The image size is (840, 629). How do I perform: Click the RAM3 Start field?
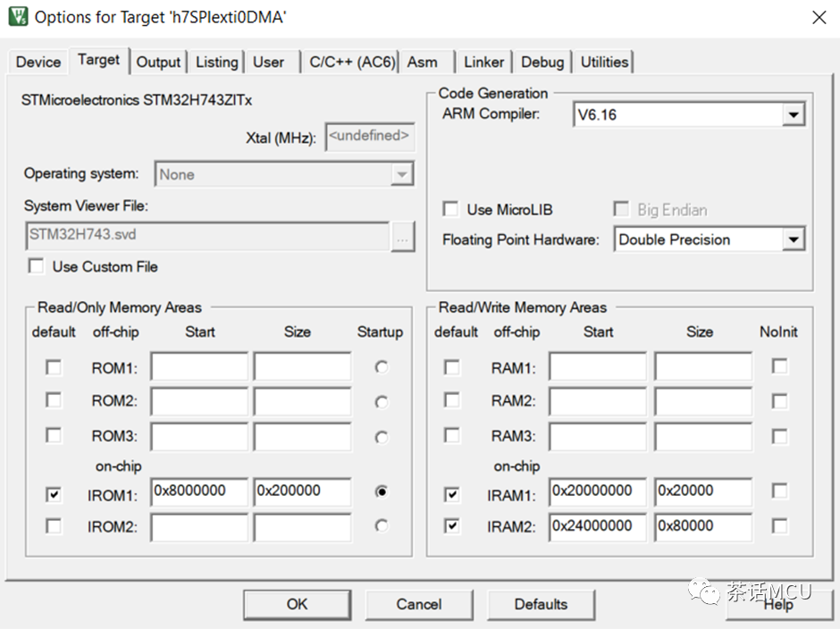[597, 436]
